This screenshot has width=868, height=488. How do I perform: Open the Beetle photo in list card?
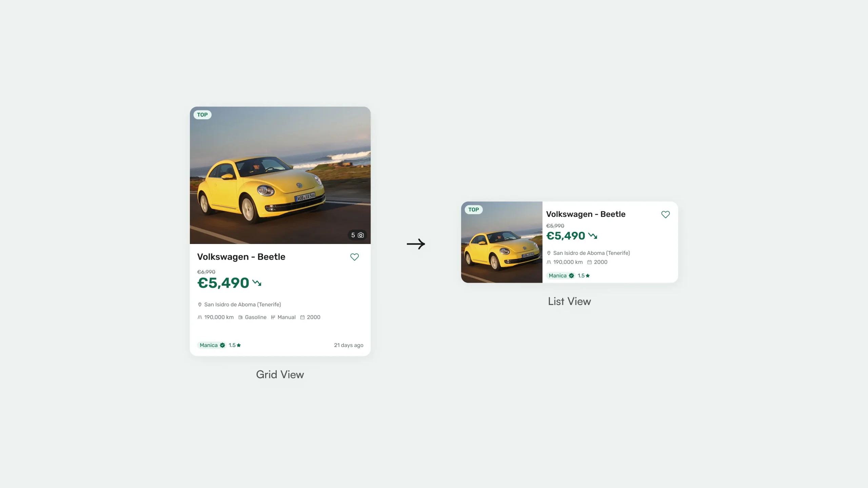(502, 242)
